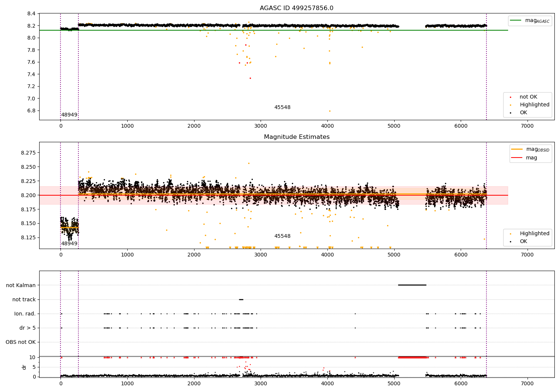560x392 pixels.
Task: Click 'OK' in the top plot's lower legend
Action: pos(523,113)
